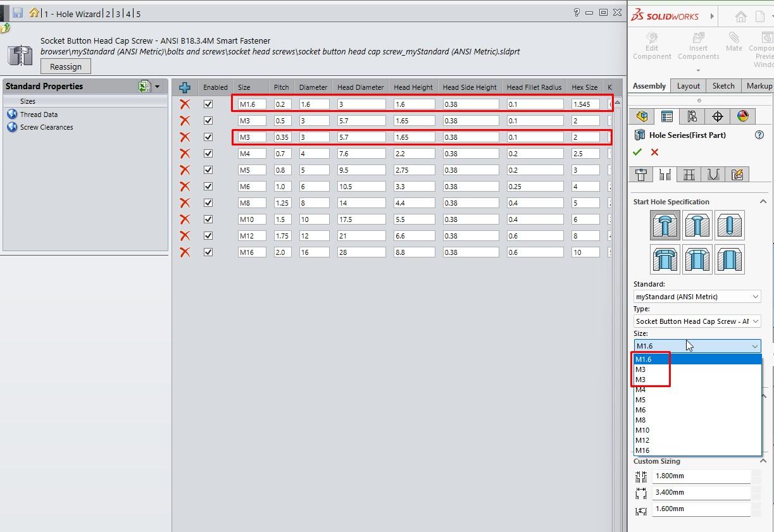Delete the M16 size row

[x=185, y=252]
